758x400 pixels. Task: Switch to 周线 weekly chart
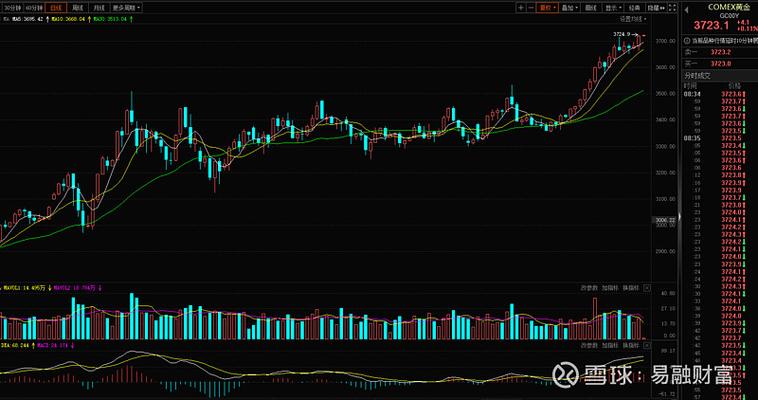coord(77,7)
